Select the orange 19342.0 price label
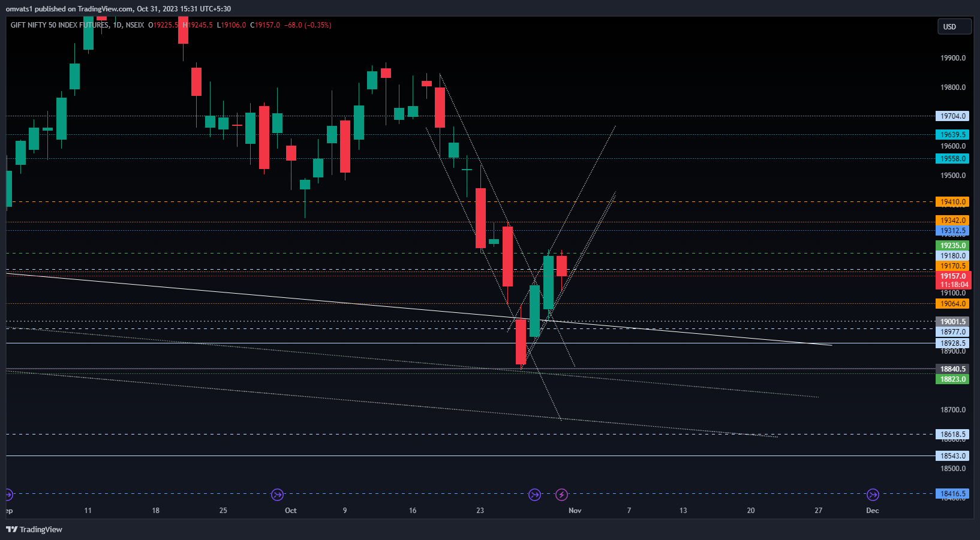 tap(952, 221)
